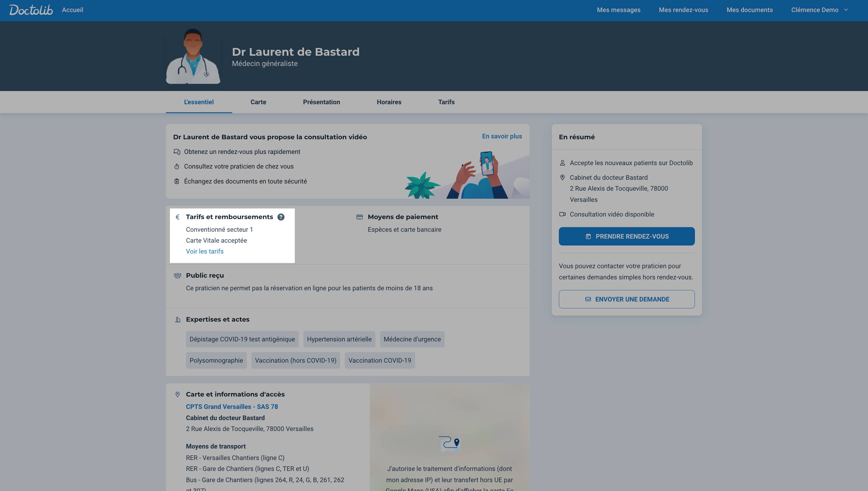Screen dimensions: 868x491
Task: Click the microscope icon beside Expertises et actes
Action: pos(178,319)
